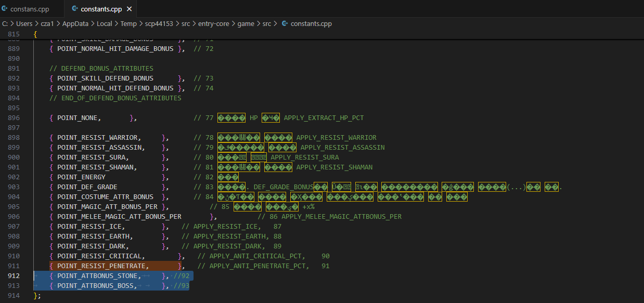Click line number 896 in the gutter
The height and width of the screenshot is (303, 644).
pos(14,118)
